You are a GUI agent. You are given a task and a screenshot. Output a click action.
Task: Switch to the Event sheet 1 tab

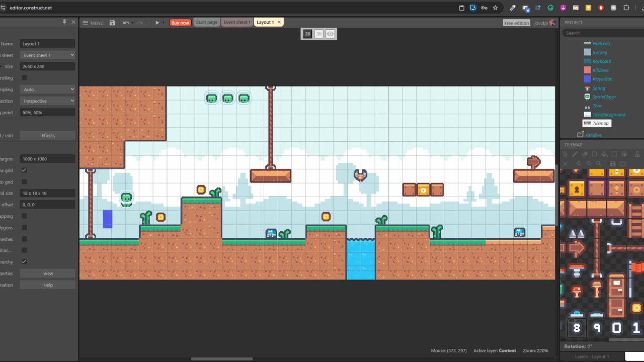pyautogui.click(x=237, y=22)
